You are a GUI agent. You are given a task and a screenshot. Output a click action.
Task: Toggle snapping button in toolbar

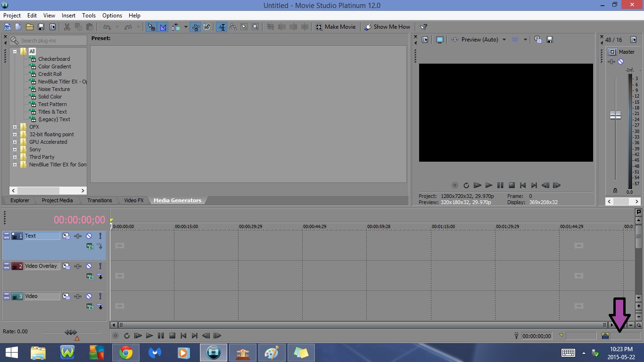click(x=151, y=27)
